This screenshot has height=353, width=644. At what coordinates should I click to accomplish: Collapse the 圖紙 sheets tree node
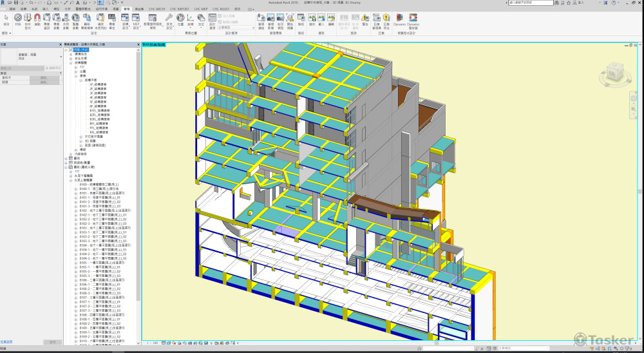point(66,166)
